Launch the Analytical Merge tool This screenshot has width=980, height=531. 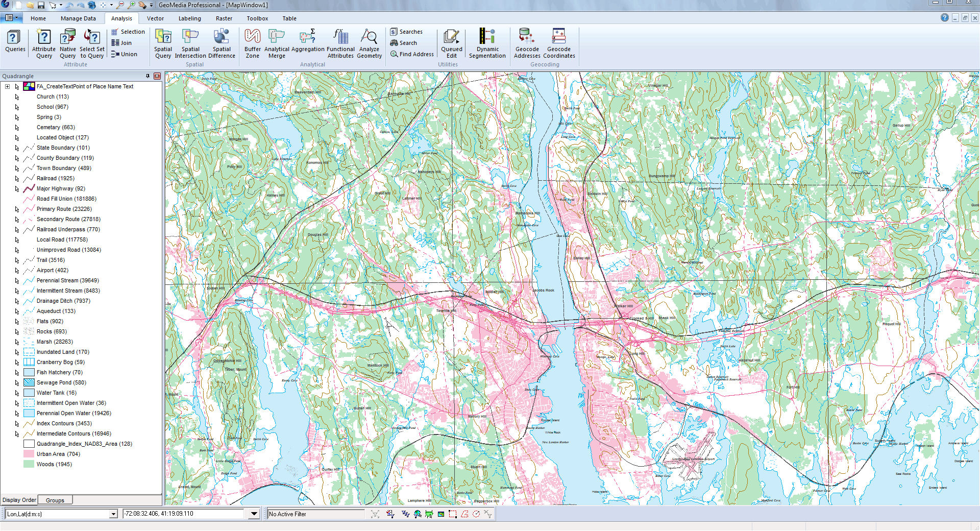click(x=277, y=43)
